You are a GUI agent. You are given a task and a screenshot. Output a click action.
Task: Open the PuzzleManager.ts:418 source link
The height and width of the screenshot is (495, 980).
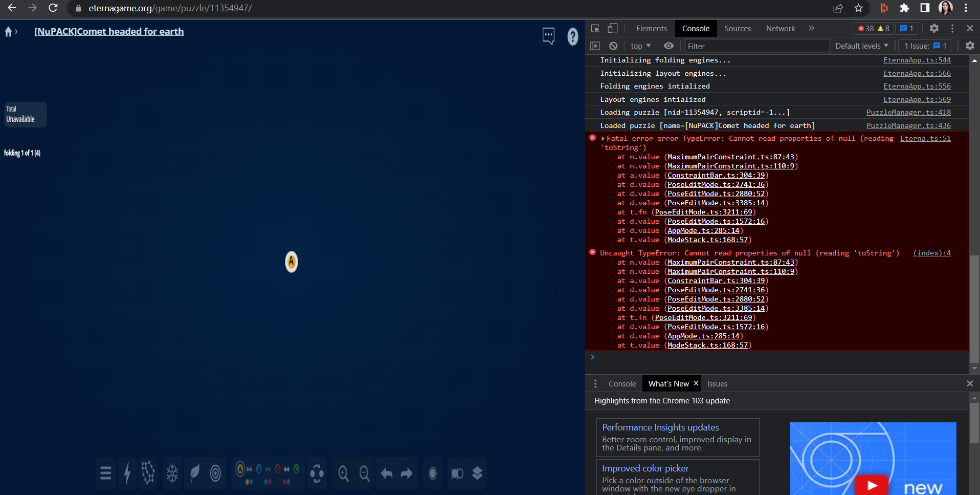[x=908, y=113]
